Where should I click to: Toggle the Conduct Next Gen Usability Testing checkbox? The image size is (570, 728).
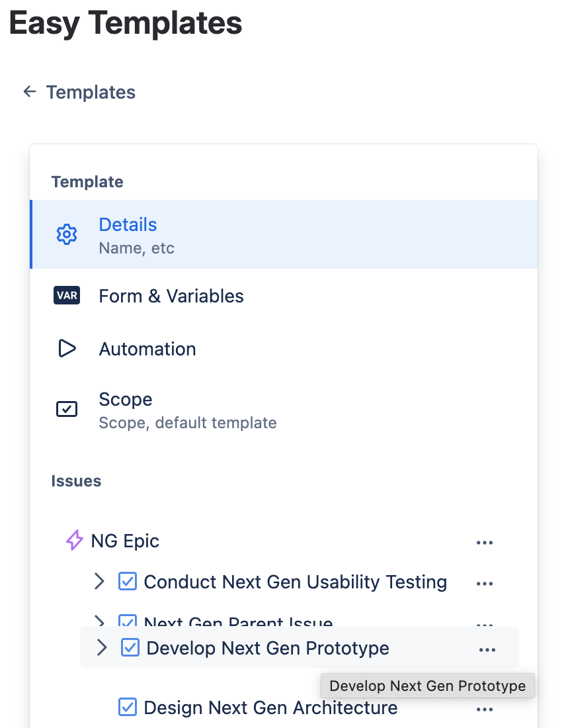127,582
